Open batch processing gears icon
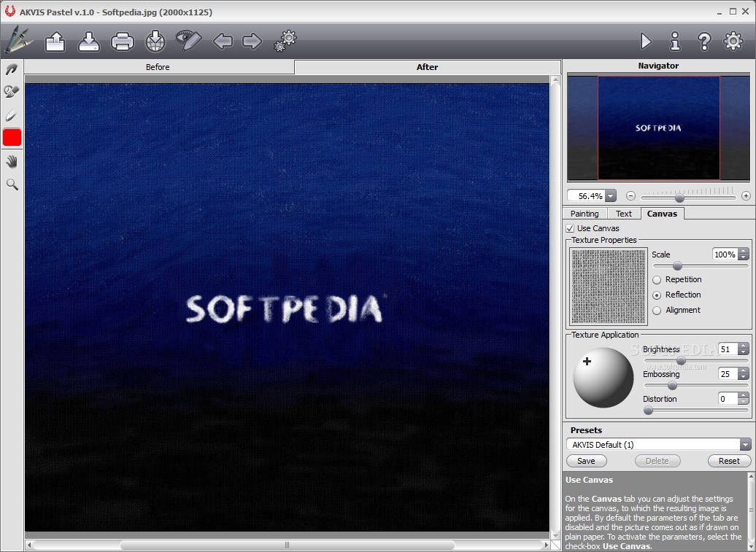Screen dimensions: 756x552 coord(285,40)
